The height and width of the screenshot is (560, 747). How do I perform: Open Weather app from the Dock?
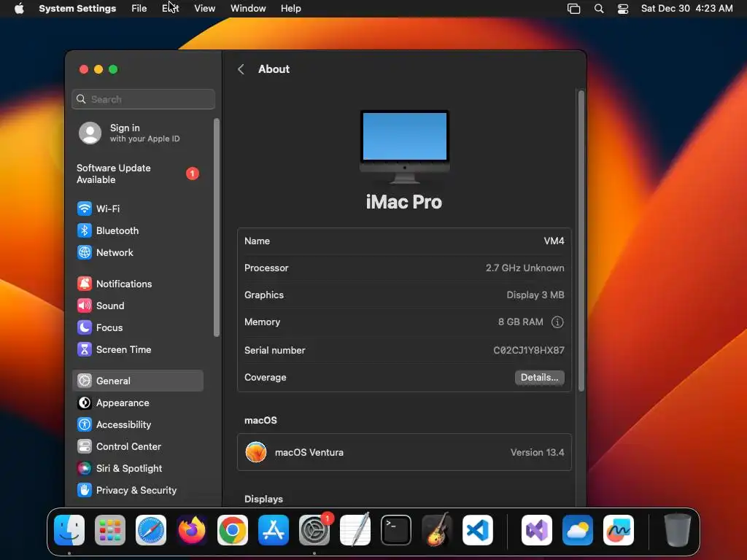(578, 530)
